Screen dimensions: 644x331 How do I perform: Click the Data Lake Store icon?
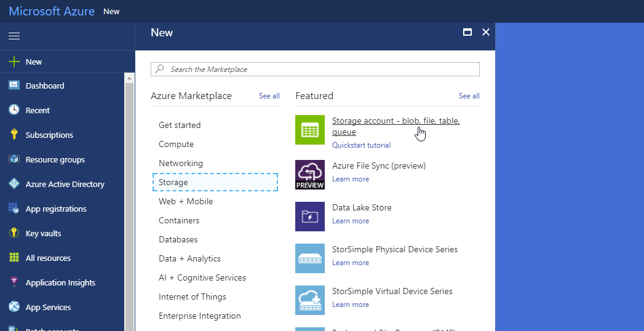click(x=309, y=217)
